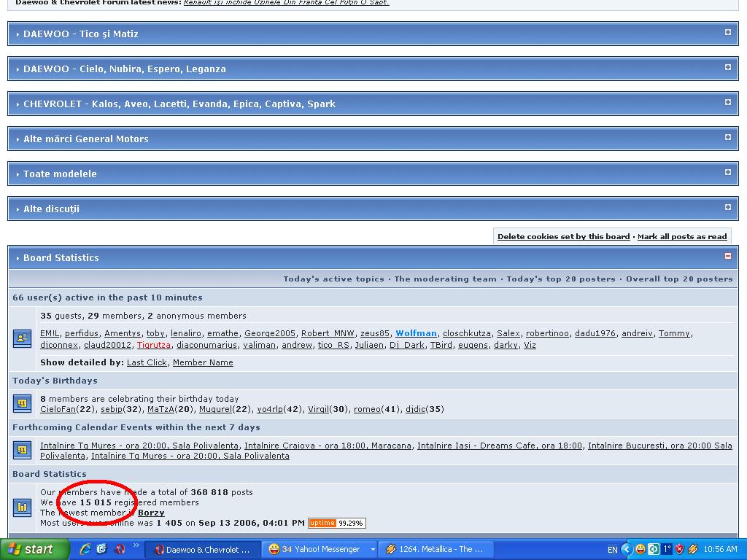Click the EN language indicator

click(x=612, y=550)
